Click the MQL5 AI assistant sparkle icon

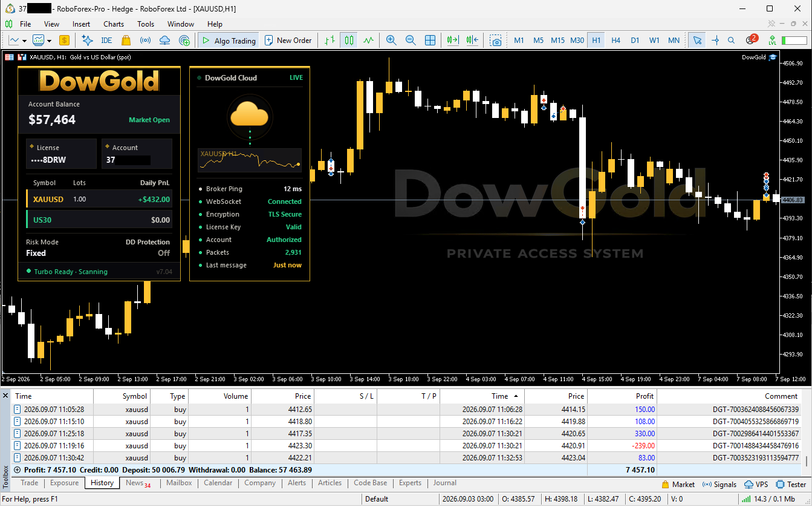(87, 41)
